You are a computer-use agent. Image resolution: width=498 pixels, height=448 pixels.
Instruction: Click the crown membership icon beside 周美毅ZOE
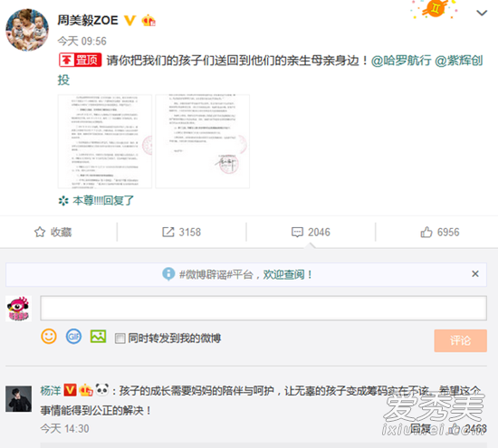point(148,21)
